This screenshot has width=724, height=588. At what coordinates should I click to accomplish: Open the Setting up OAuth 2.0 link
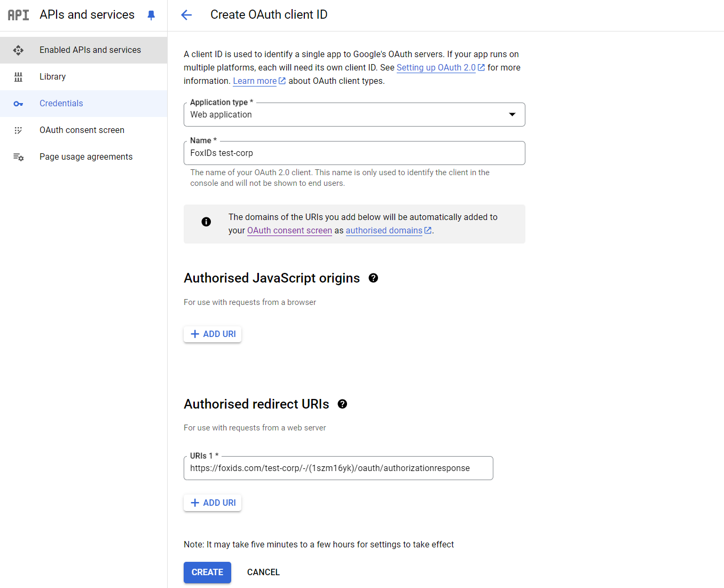click(436, 67)
